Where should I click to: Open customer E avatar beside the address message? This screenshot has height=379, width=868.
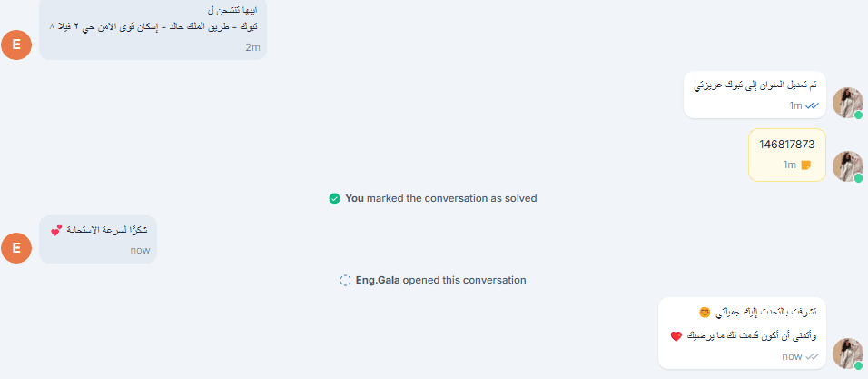(16, 44)
